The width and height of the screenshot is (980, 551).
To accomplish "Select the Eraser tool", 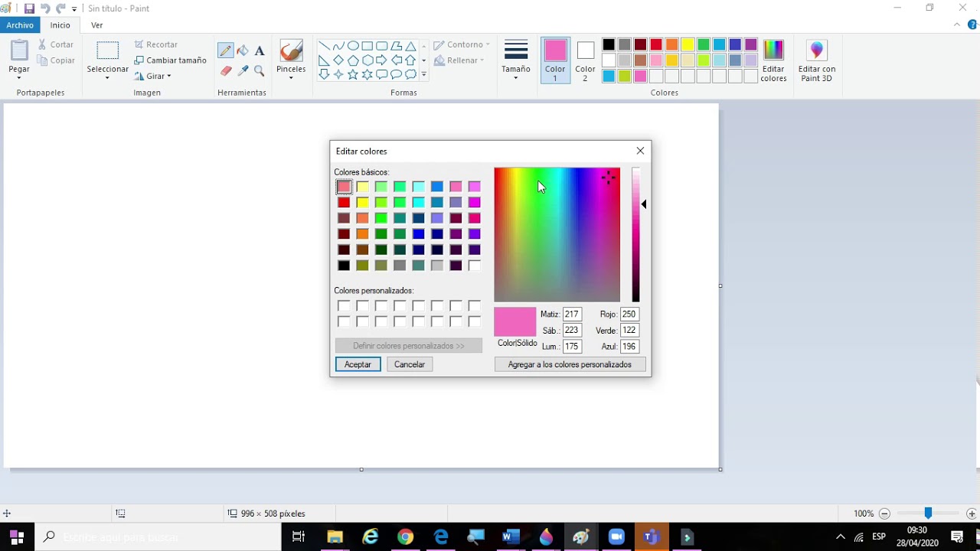I will click(226, 70).
